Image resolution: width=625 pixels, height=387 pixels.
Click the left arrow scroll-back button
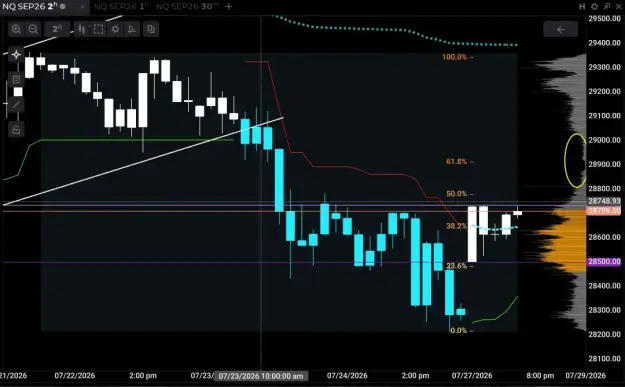click(x=560, y=29)
